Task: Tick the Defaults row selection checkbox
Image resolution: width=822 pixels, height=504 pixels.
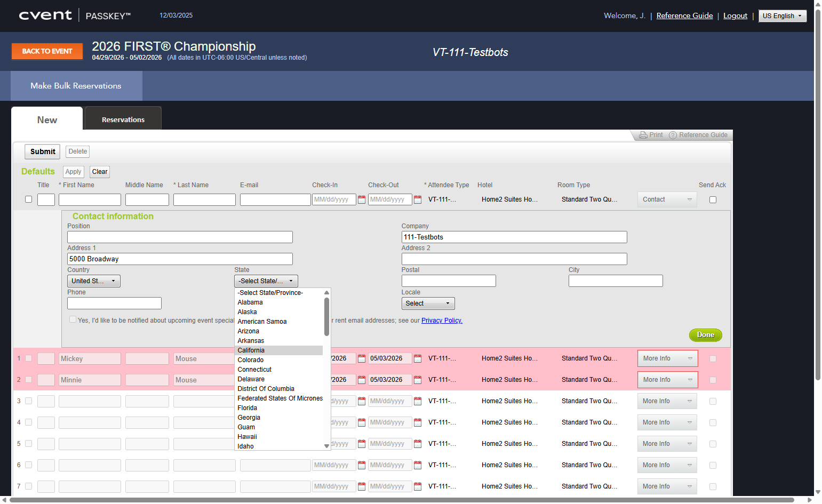Action: click(x=29, y=199)
